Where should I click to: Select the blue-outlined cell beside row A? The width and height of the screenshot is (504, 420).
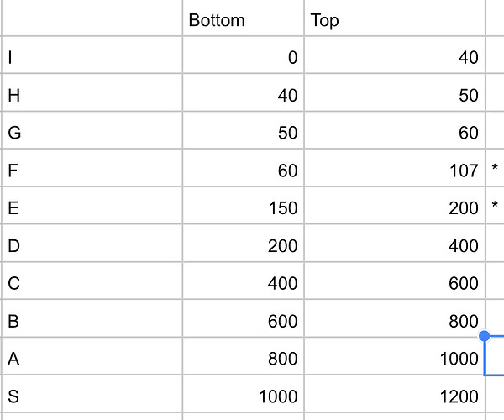pyautogui.click(x=495, y=355)
